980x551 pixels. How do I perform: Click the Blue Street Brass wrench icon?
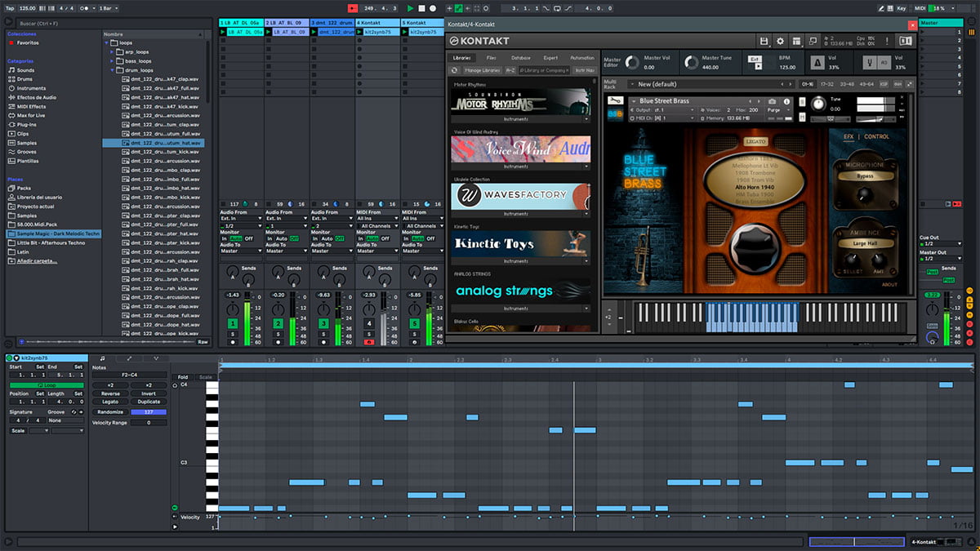(616, 100)
